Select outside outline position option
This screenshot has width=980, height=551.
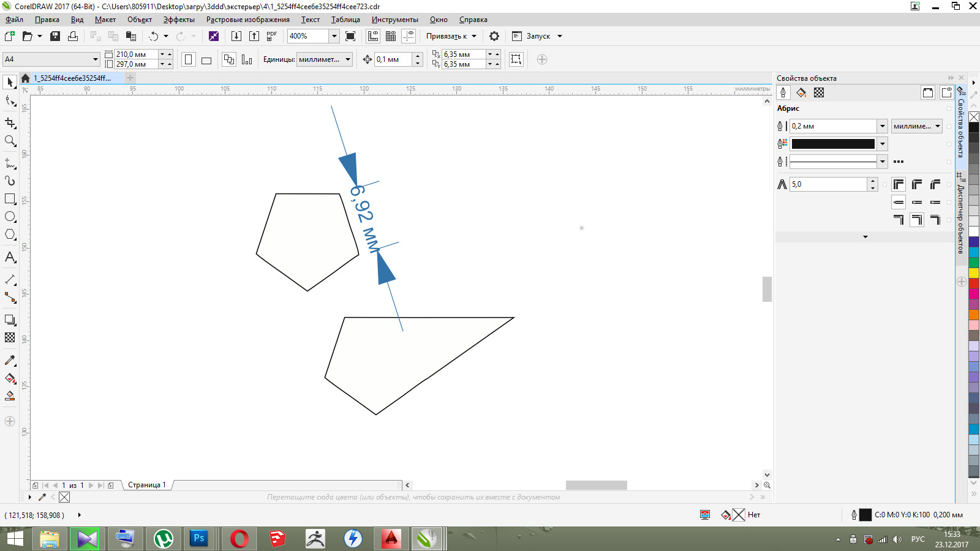[x=899, y=220]
